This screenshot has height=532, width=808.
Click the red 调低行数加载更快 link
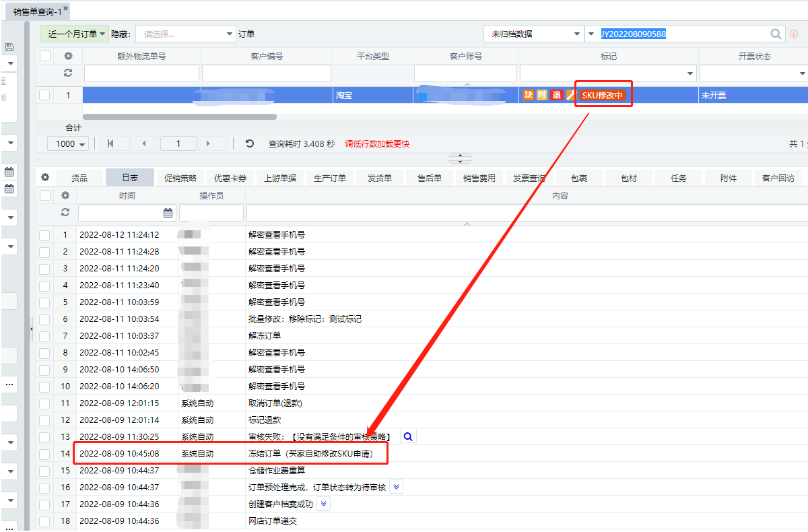point(377,143)
